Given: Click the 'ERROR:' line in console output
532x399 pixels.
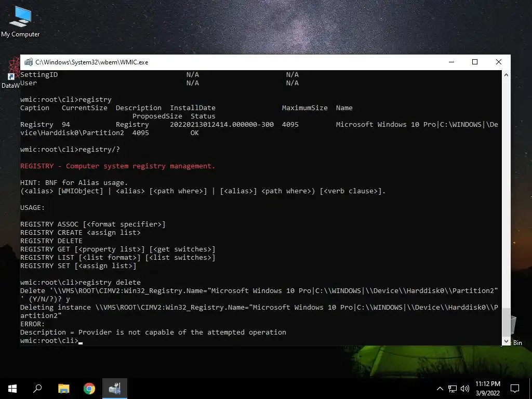Looking at the screenshot, I should coord(33,324).
